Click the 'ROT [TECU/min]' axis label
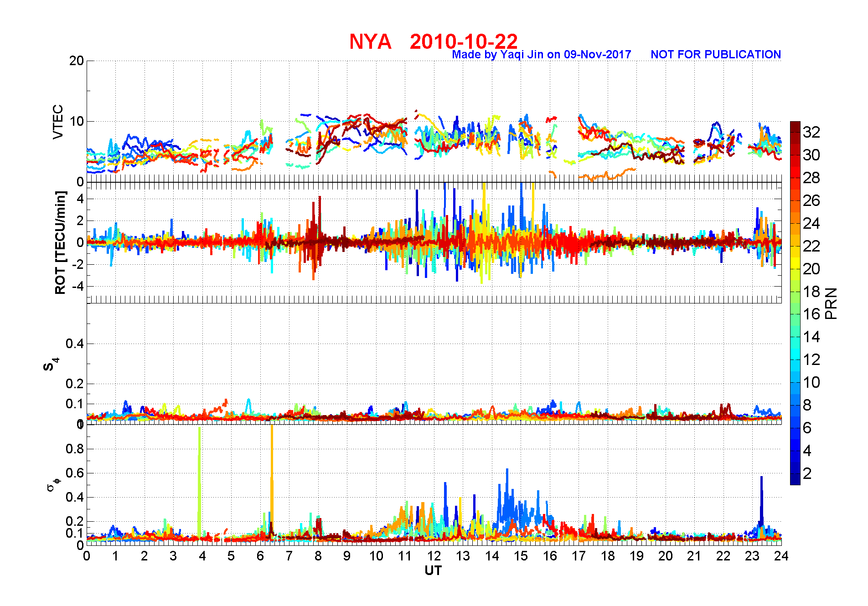 point(60,242)
